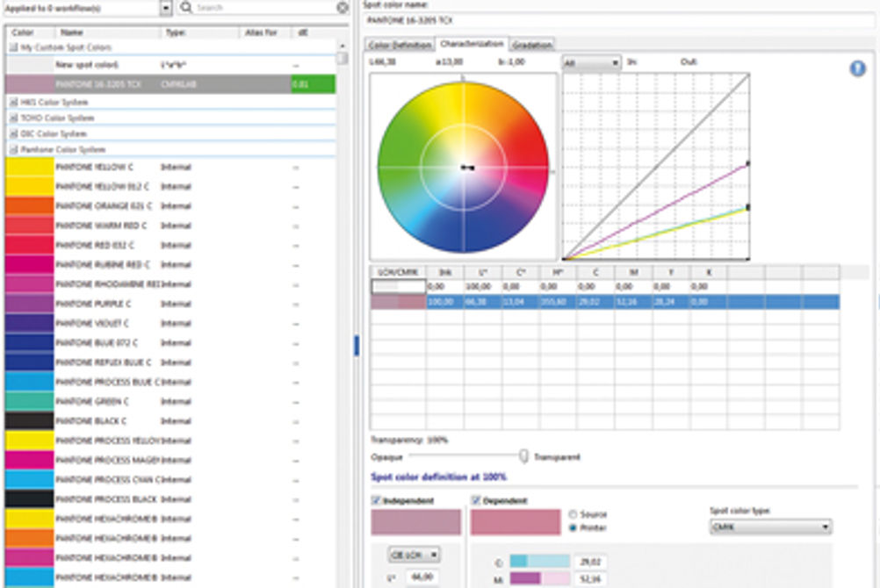
Task: Open the blue info help icon
Action: tap(857, 68)
